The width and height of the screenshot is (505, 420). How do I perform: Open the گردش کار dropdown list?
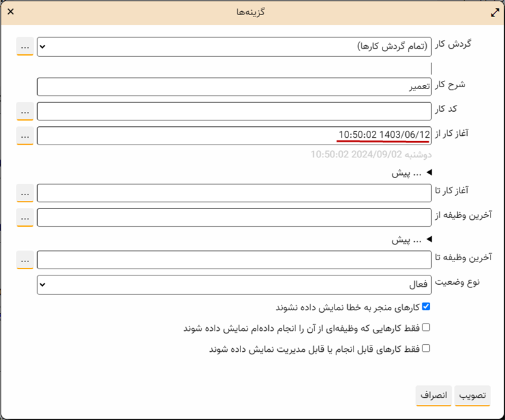[x=234, y=47]
